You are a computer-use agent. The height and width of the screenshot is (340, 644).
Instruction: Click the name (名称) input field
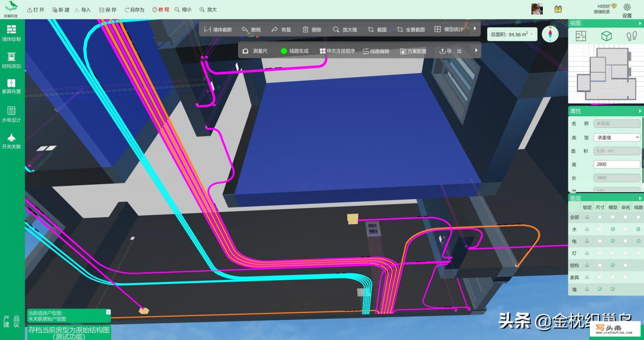click(x=617, y=124)
